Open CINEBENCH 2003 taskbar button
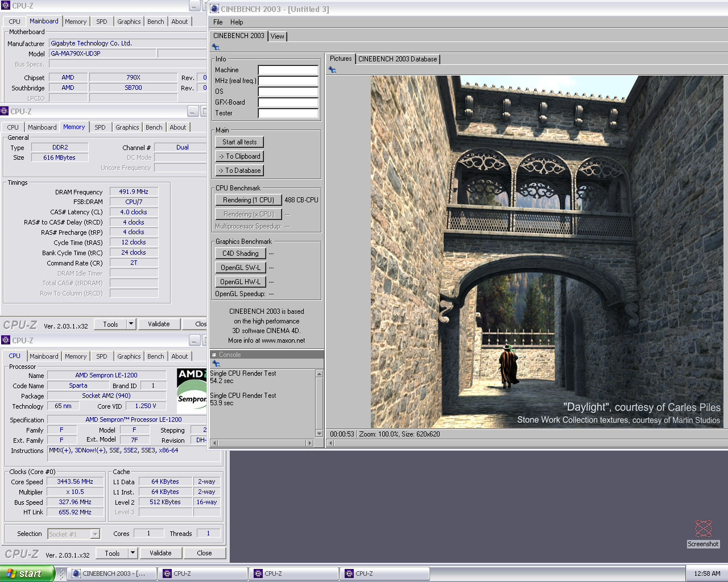This screenshot has height=582, width=728. point(111,573)
